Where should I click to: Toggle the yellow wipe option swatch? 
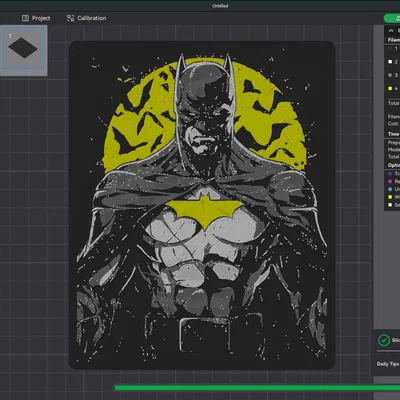click(390, 197)
